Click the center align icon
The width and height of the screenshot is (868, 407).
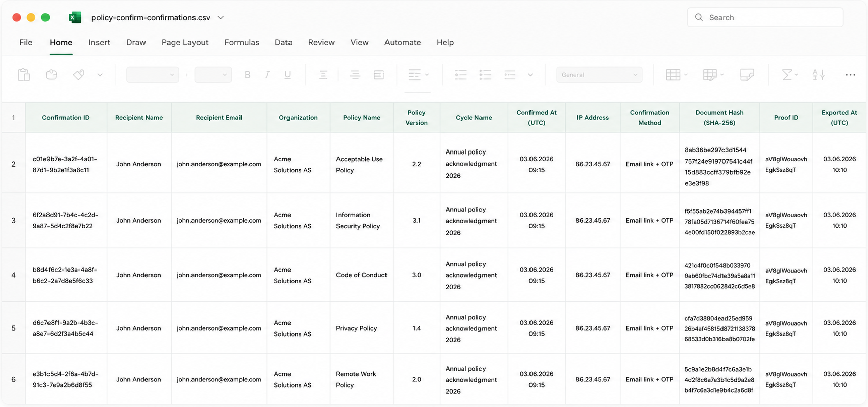click(x=355, y=75)
